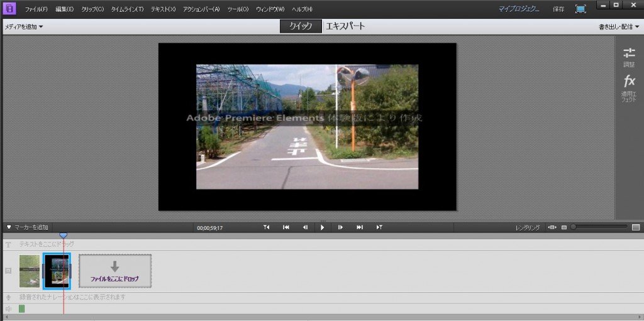644x321 pixels.
Task: Click the video track icon
Action: (8, 271)
